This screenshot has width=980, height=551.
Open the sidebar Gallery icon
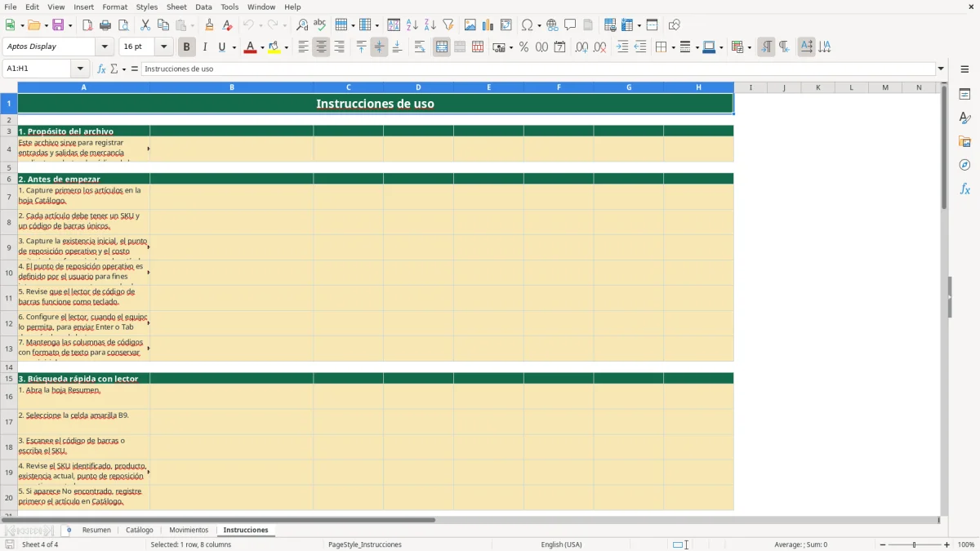tap(964, 142)
